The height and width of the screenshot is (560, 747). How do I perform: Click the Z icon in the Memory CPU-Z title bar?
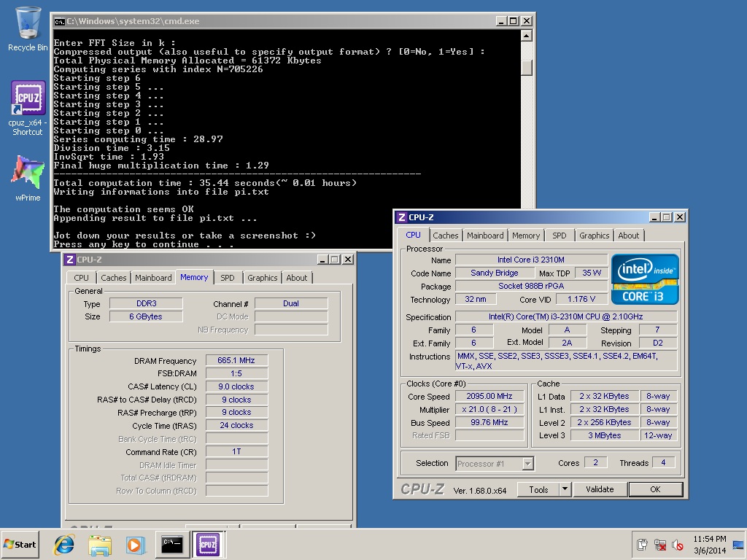[69, 260]
